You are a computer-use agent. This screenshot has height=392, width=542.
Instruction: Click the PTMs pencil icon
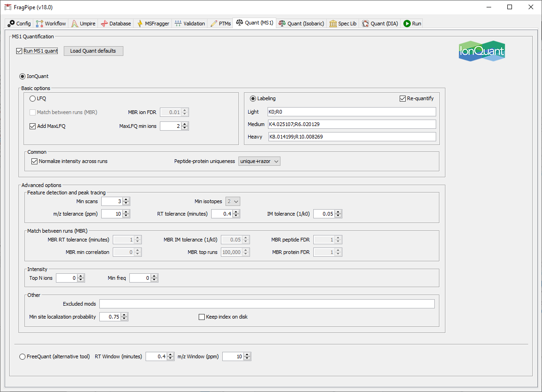[x=213, y=24]
